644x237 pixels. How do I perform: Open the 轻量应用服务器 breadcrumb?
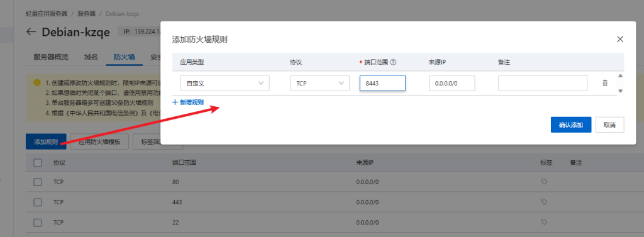point(47,14)
